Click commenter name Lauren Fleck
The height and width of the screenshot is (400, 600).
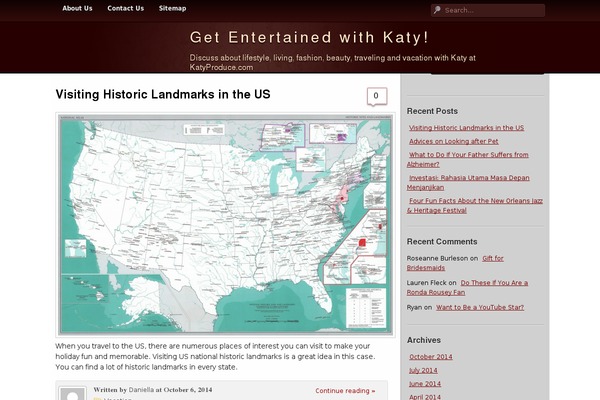426,283
